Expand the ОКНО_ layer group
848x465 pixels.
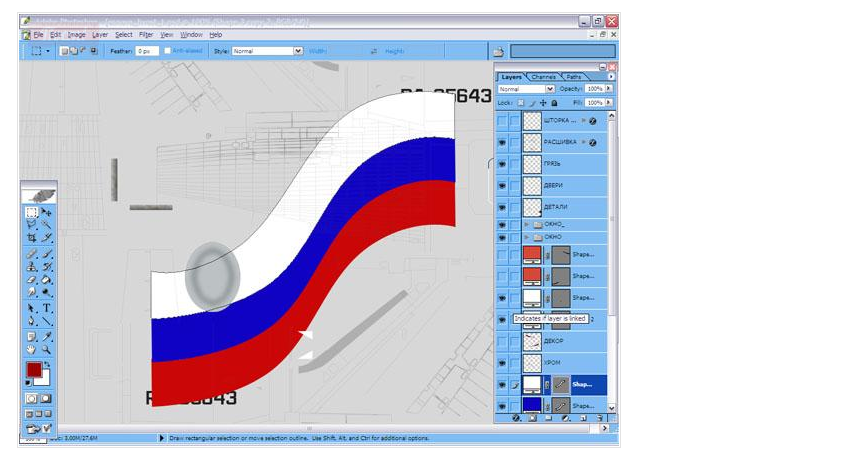527,225
